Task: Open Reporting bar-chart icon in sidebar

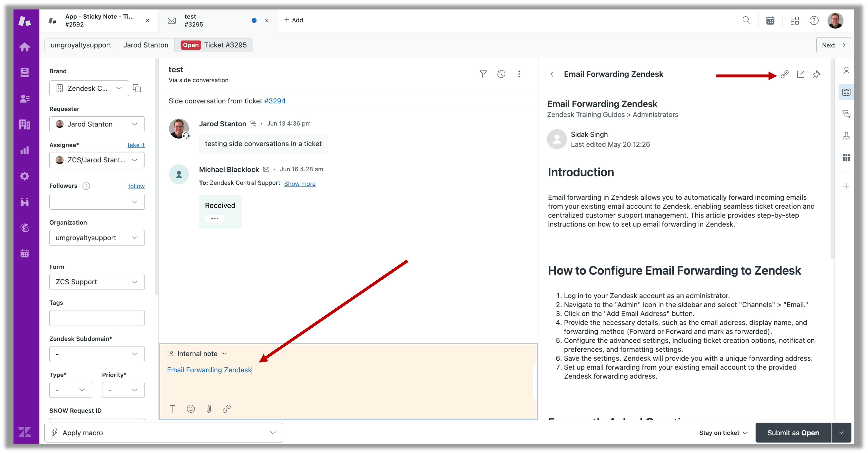Action: [24, 150]
